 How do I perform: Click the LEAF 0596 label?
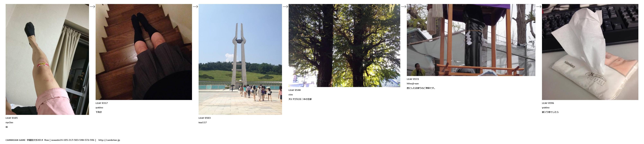point(548,103)
